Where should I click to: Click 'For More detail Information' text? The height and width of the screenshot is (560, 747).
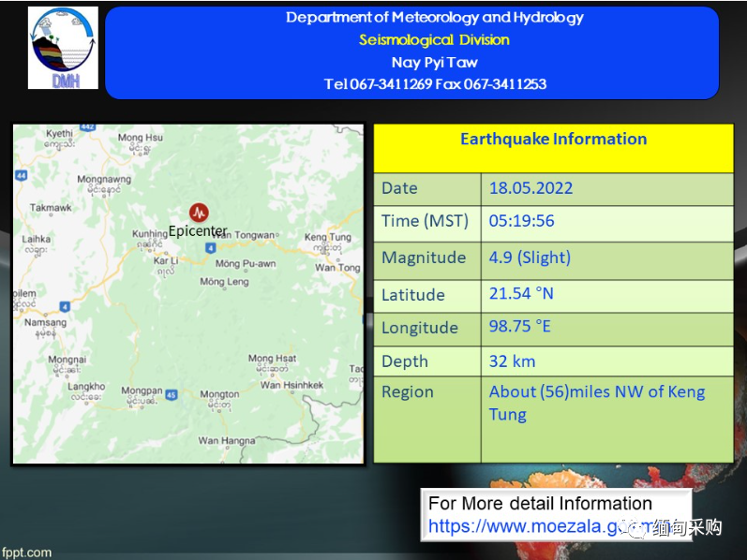coord(540,504)
